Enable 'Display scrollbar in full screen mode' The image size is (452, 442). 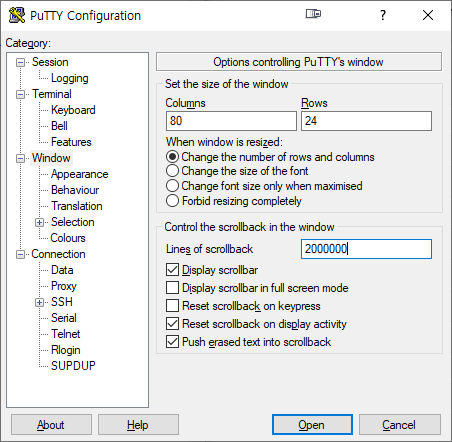[172, 288]
